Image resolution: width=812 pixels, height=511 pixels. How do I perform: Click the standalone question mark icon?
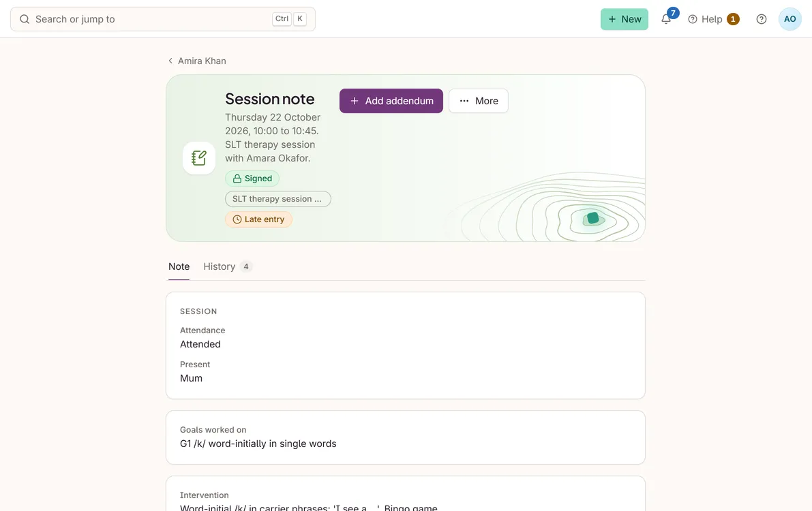coord(762,19)
